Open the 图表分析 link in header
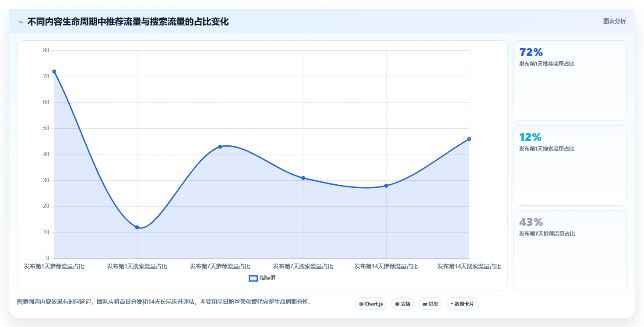The height and width of the screenshot is (327, 644). point(614,21)
